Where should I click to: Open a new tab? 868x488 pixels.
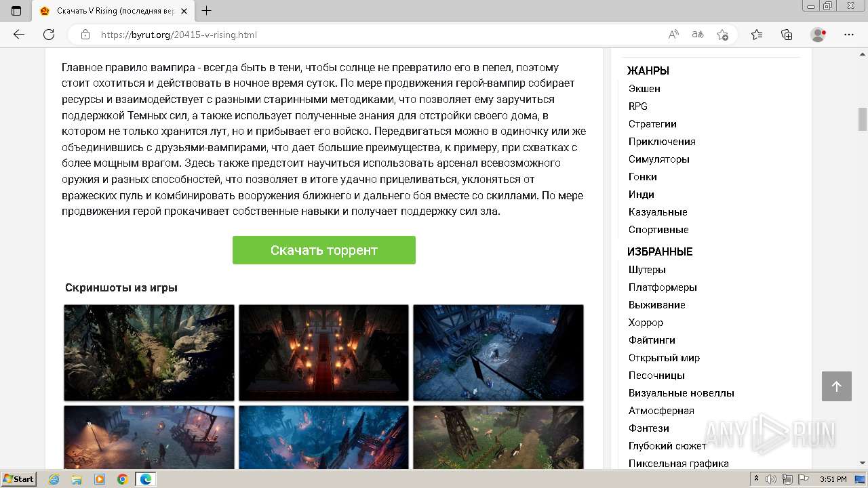207,11
